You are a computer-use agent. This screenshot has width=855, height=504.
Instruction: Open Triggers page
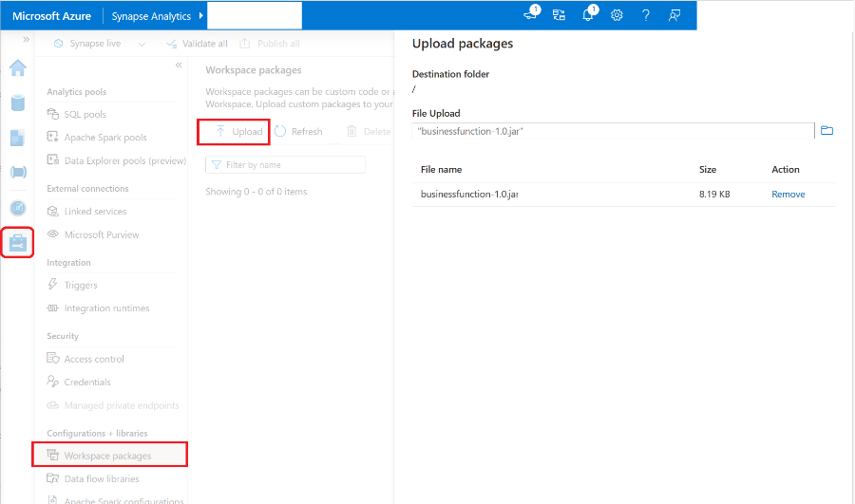81,285
